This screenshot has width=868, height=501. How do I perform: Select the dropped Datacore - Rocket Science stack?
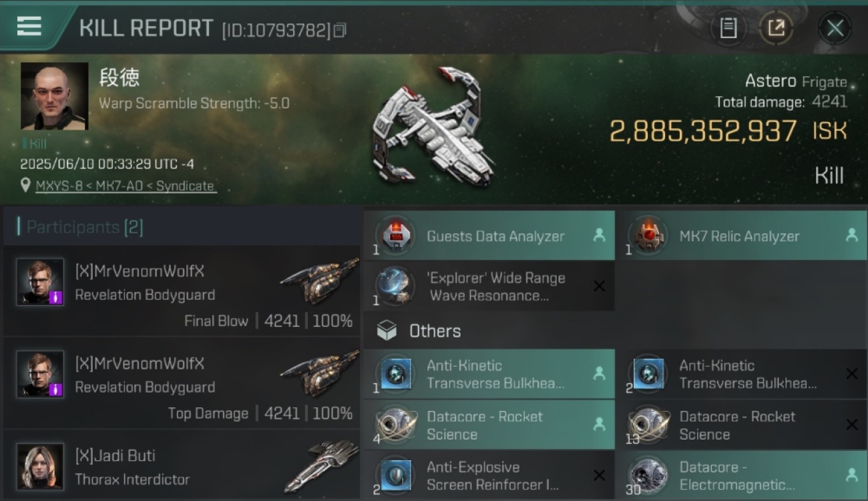tap(489, 426)
